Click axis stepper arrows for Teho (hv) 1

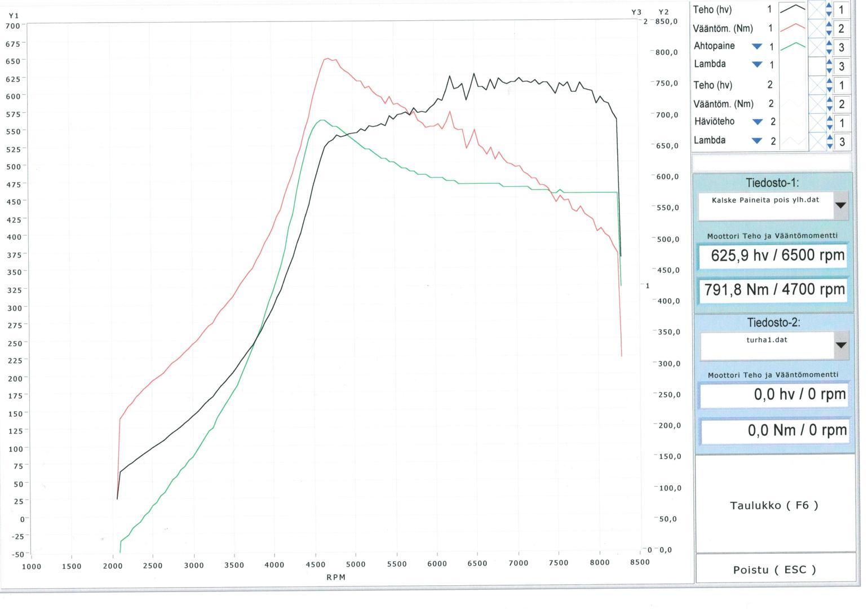point(829,10)
